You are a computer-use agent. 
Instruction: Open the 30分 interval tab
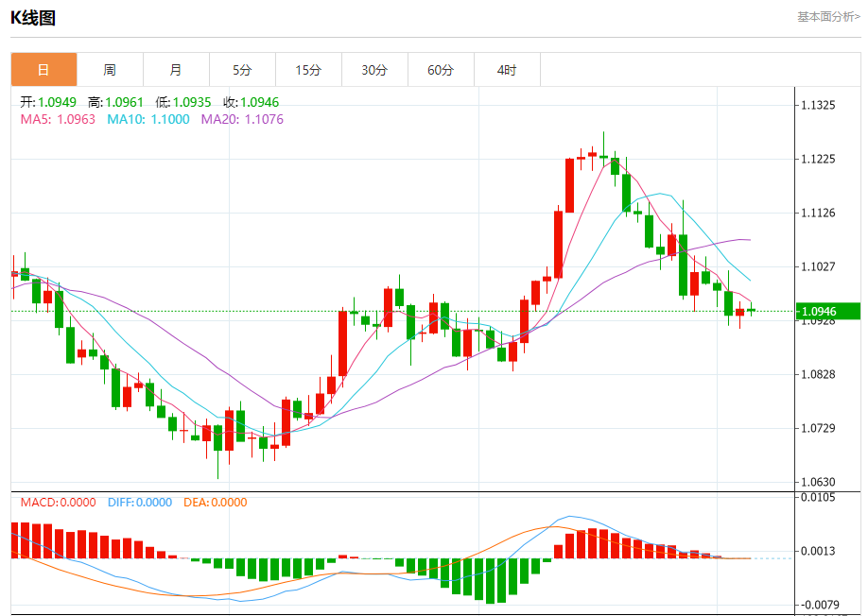coord(374,70)
